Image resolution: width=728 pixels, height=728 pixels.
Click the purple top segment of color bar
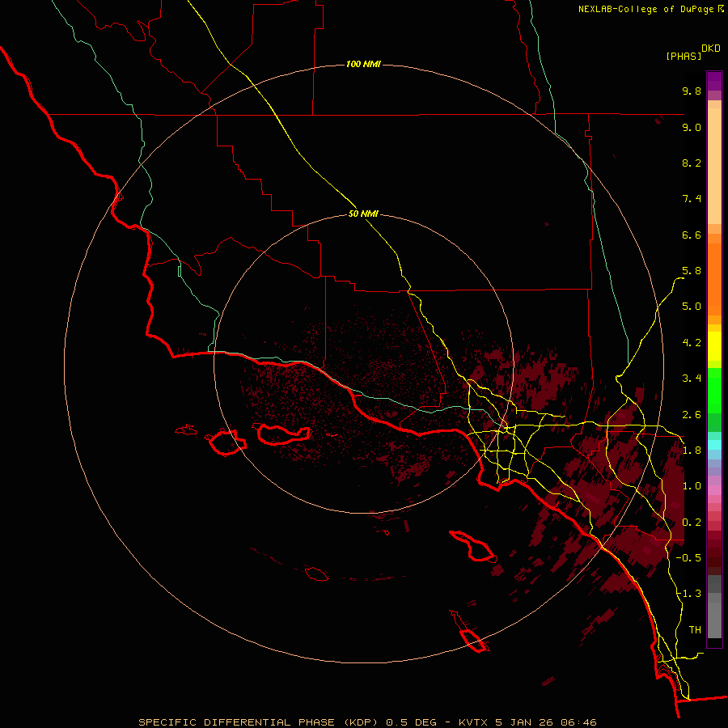714,81
